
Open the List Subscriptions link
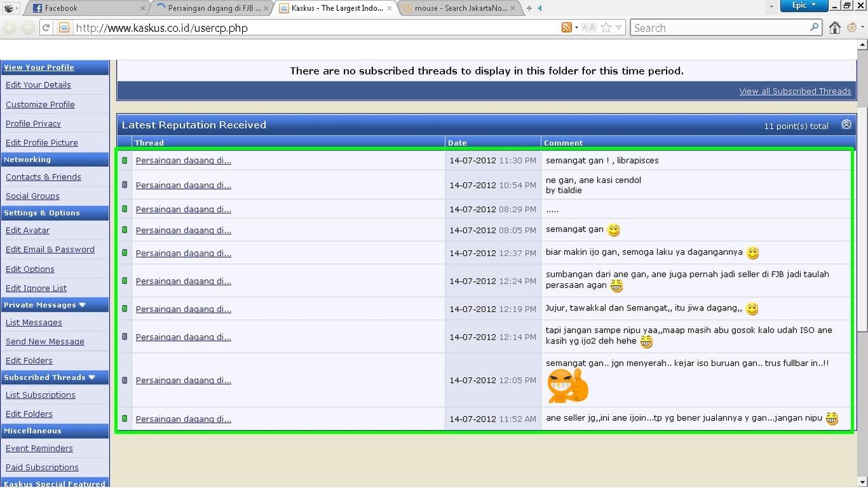41,395
